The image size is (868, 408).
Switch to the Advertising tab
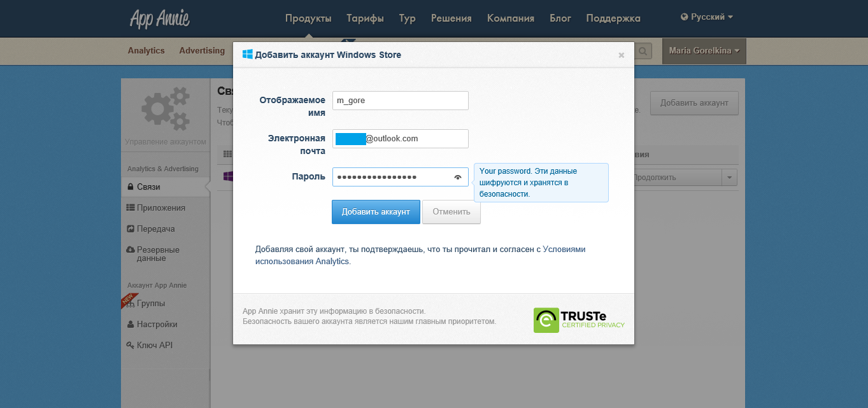(202, 51)
